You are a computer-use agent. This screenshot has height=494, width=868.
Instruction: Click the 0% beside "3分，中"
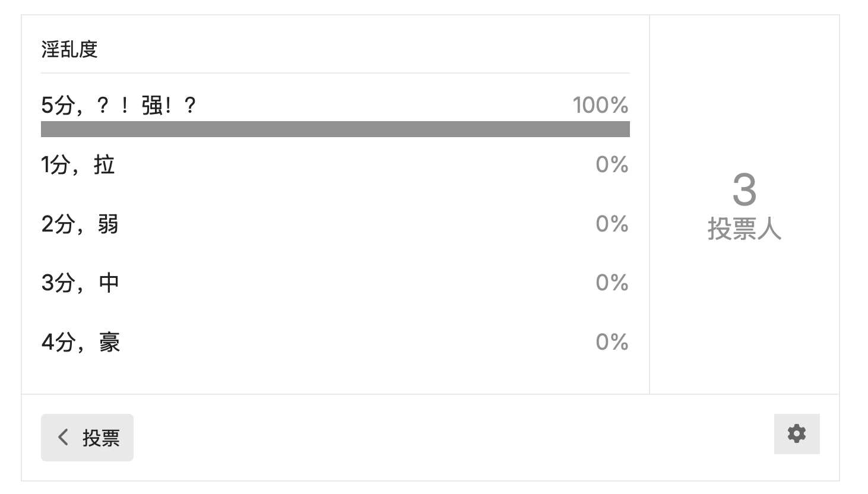pos(612,283)
